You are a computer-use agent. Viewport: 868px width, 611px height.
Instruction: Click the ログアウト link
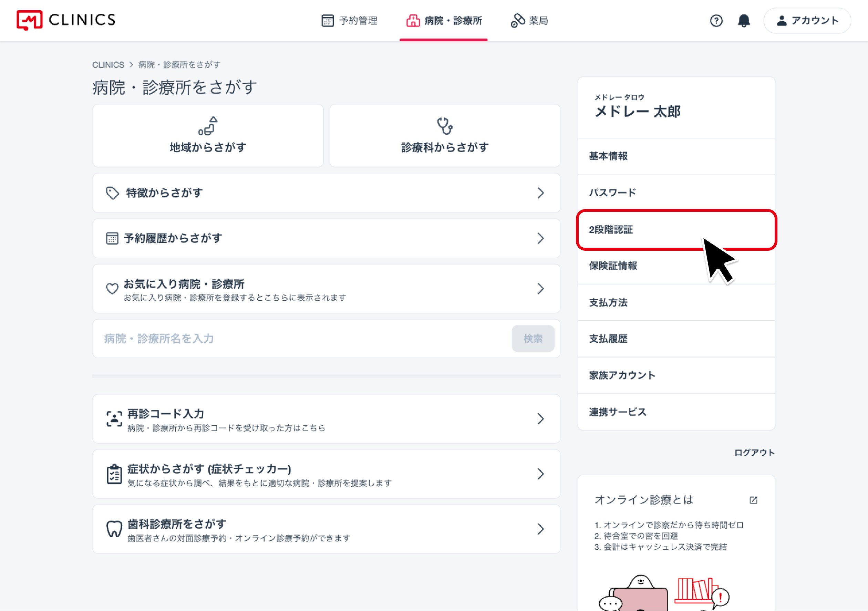pos(754,453)
